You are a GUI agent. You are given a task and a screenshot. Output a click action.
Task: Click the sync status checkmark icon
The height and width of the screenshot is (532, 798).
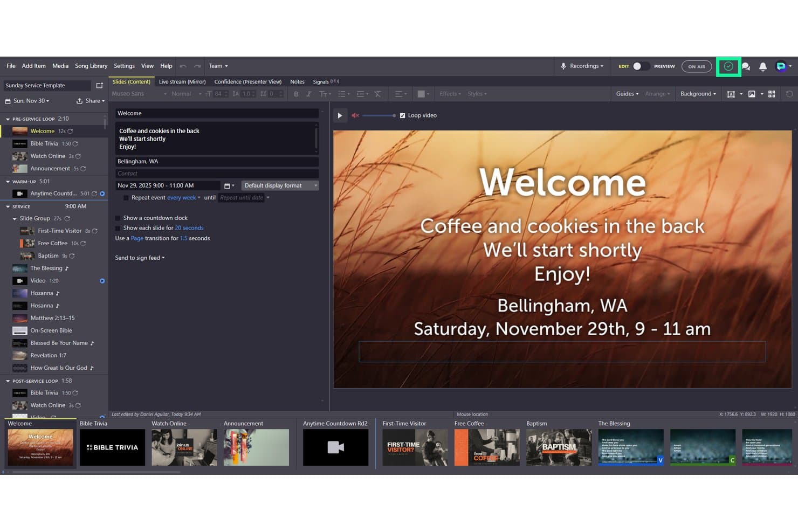point(728,66)
